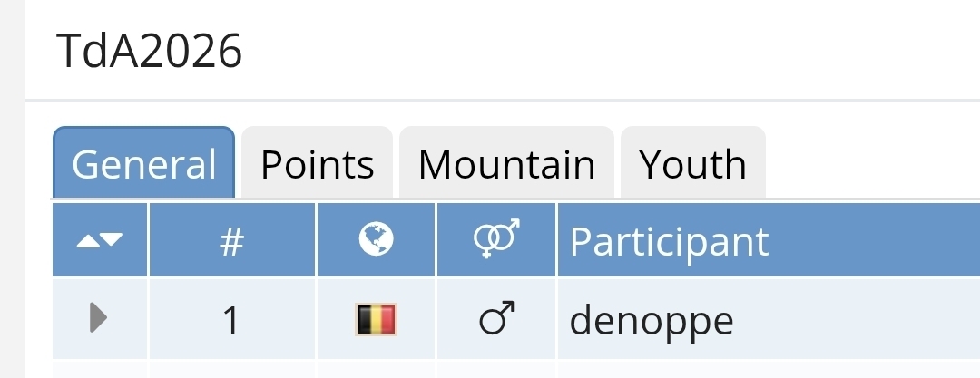Image resolution: width=980 pixels, height=378 pixels.
Task: Select the Mountain tab
Action: coord(506,164)
